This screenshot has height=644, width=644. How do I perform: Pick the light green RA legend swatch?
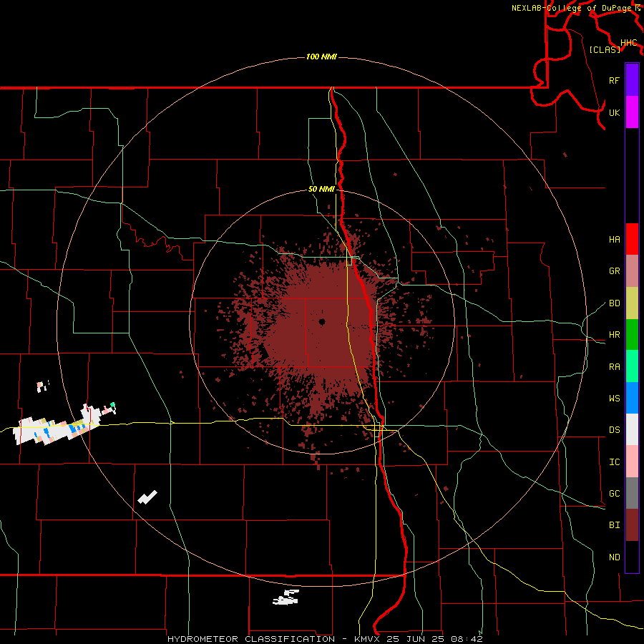[x=632, y=366]
